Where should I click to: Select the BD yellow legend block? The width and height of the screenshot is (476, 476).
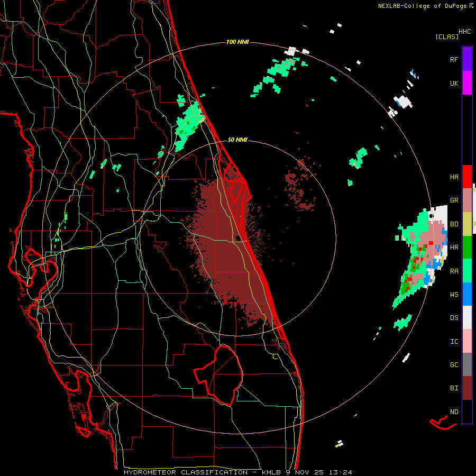click(467, 224)
